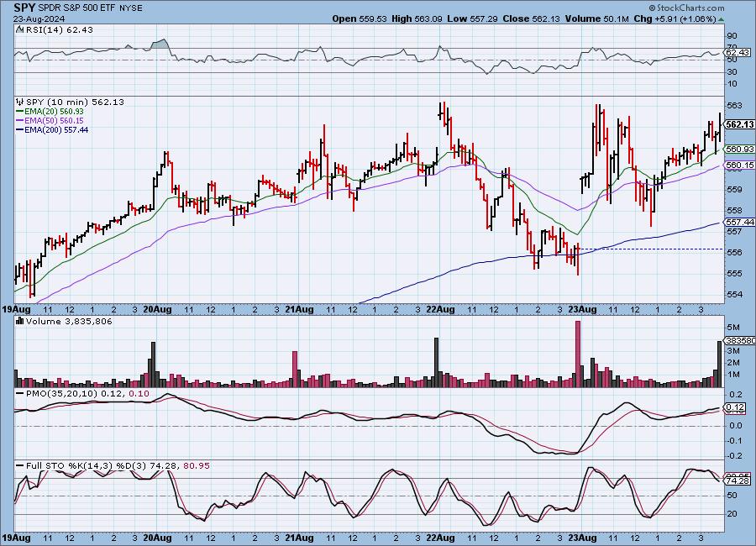Click the 5M volume axis label
The image size is (756, 546).
[733, 328]
